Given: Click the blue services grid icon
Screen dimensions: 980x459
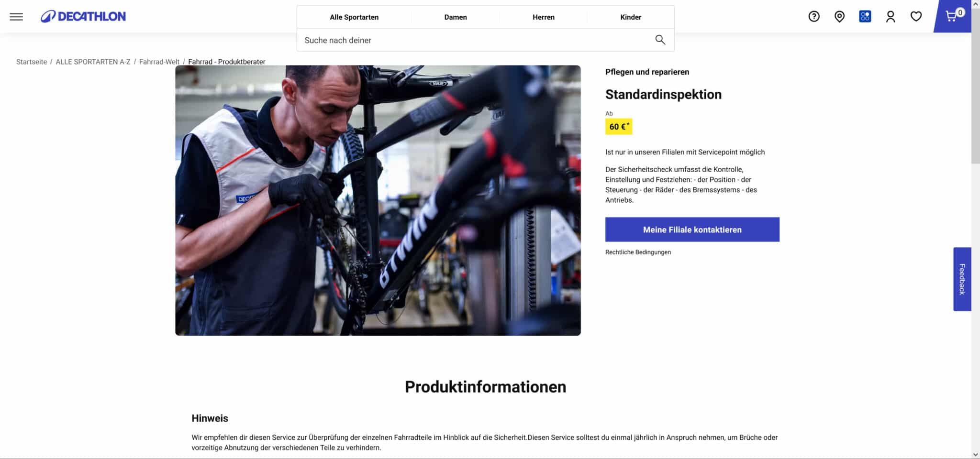Looking at the screenshot, I should 865,17.
